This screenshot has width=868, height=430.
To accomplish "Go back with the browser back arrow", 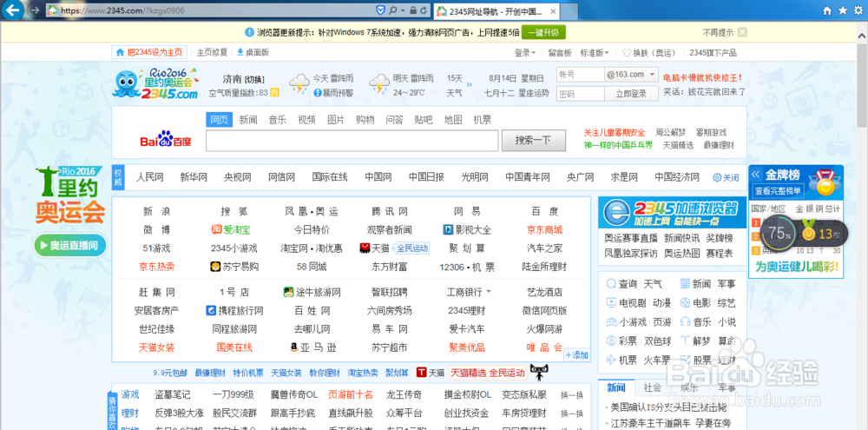I will (11, 10).
